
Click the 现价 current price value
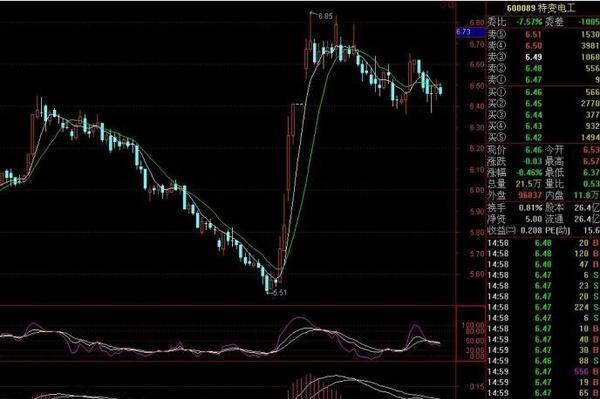point(533,150)
